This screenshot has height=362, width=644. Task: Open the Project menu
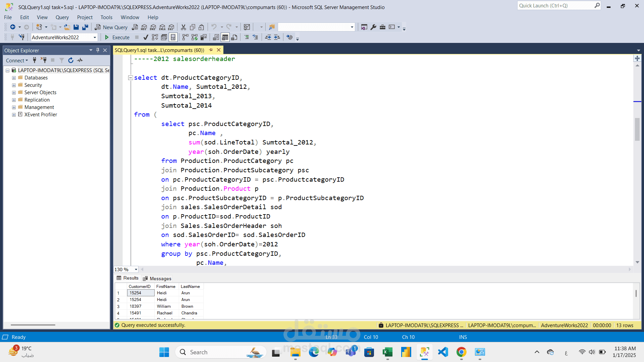(85, 17)
